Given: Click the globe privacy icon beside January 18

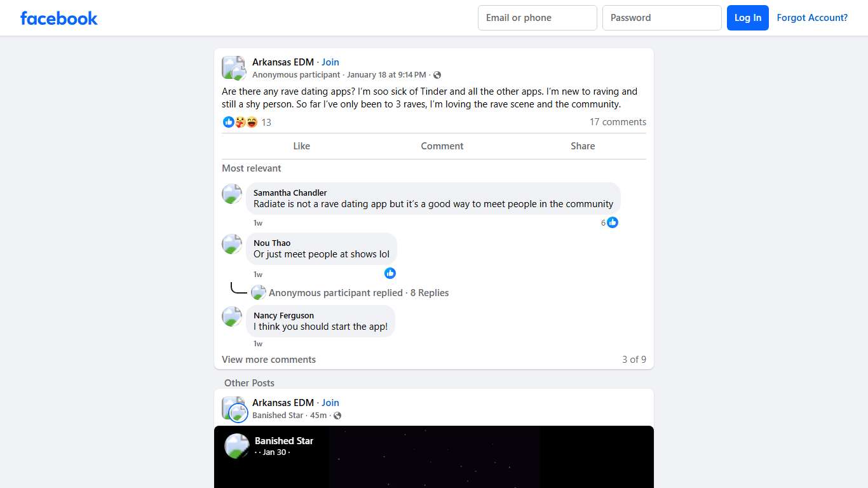Looking at the screenshot, I should (x=437, y=75).
